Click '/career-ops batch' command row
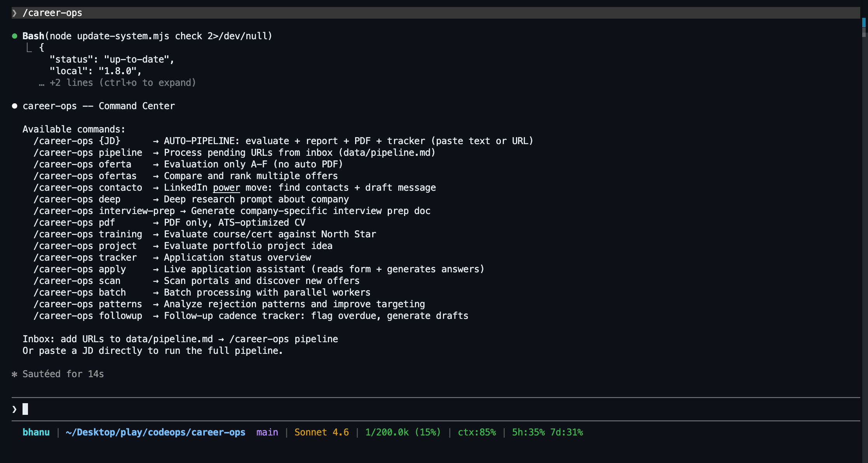 pos(202,292)
